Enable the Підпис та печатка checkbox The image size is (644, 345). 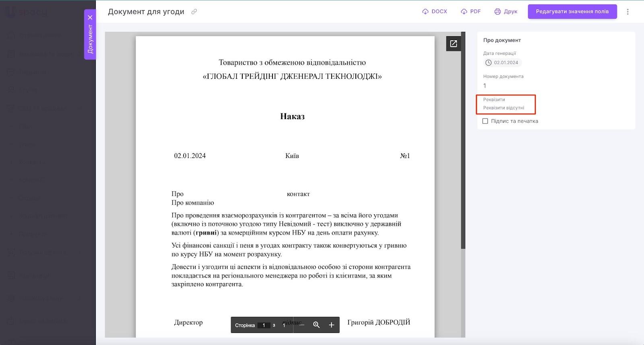tap(485, 121)
